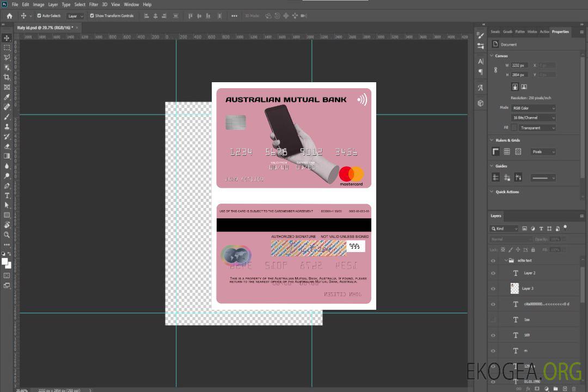This screenshot has height=392, width=588.
Task: Hide the 169 text layer
Action: [x=493, y=336]
